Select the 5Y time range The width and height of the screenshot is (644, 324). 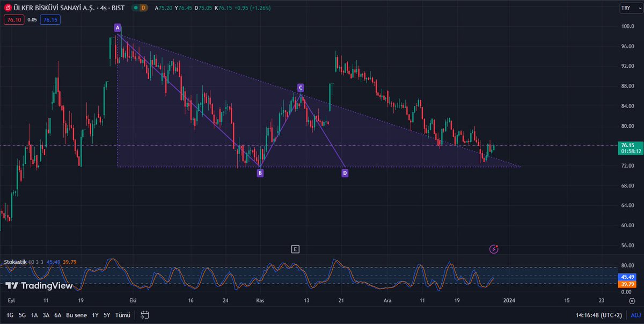pyautogui.click(x=107, y=315)
